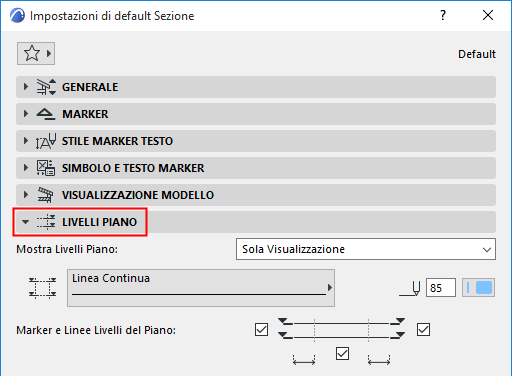Toggle the left story level marker checkbox
This screenshot has height=376, width=512.
pyautogui.click(x=261, y=330)
